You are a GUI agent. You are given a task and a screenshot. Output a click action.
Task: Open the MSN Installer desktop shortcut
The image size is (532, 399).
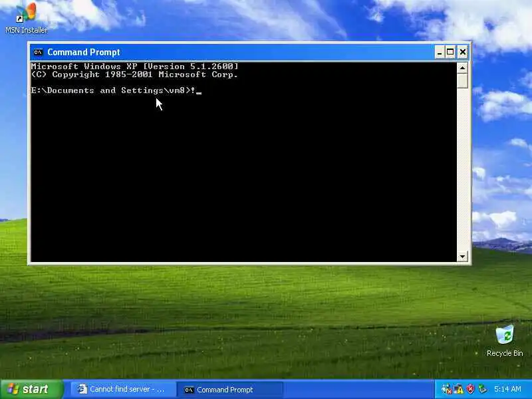26,18
